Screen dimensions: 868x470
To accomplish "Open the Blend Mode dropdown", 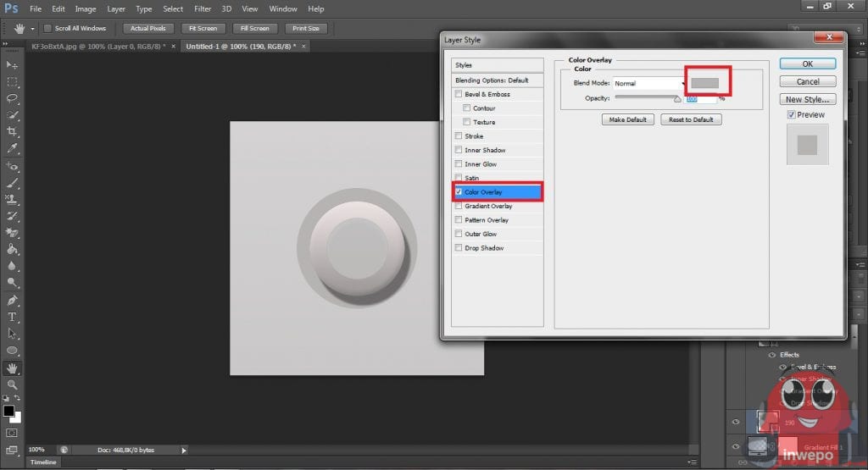I will click(x=649, y=83).
